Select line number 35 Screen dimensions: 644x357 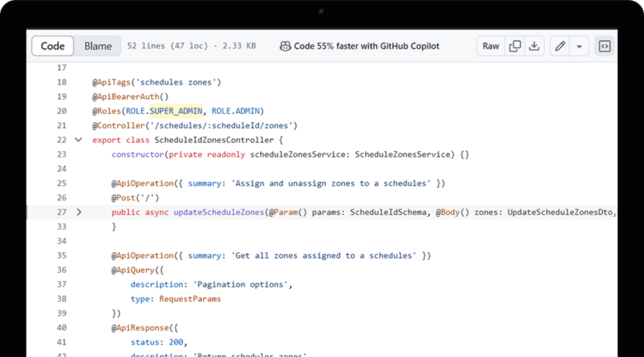tap(61, 255)
